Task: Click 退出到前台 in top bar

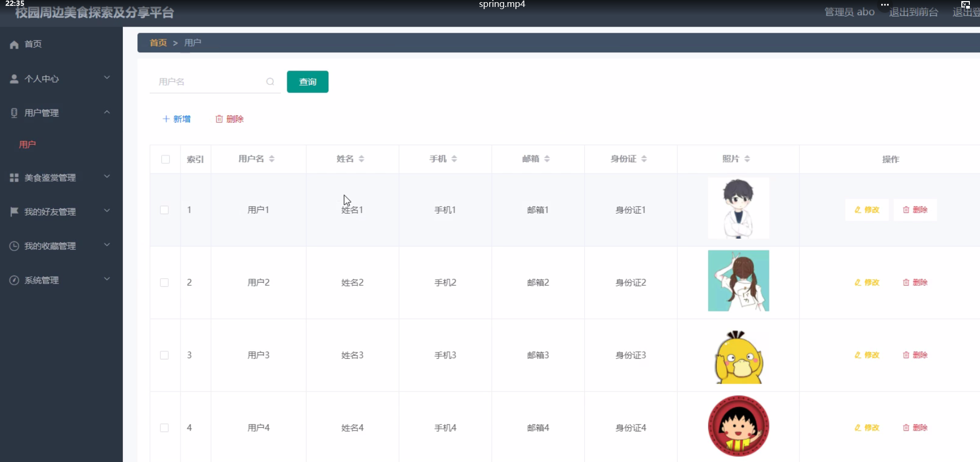Action: tap(913, 12)
